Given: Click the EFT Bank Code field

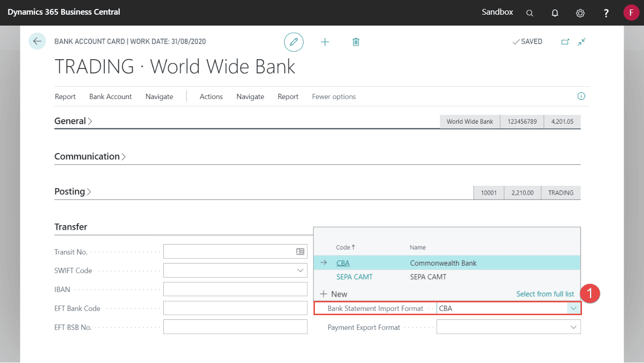Looking at the screenshot, I should [x=235, y=308].
